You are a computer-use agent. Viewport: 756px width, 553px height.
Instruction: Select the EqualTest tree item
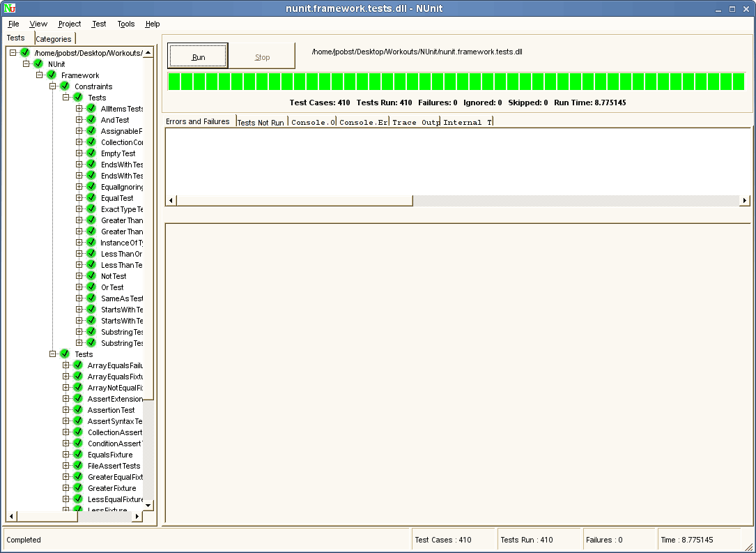117,198
